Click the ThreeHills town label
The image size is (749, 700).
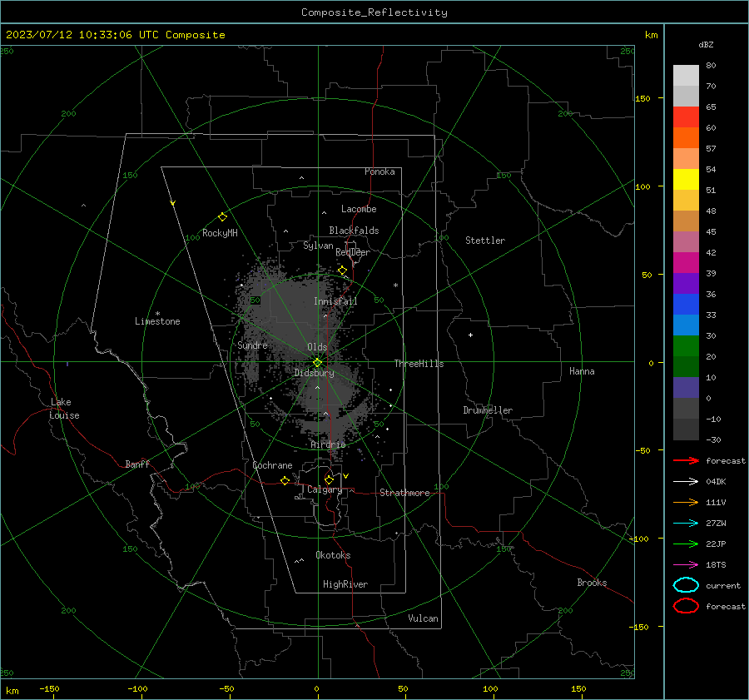(x=419, y=364)
